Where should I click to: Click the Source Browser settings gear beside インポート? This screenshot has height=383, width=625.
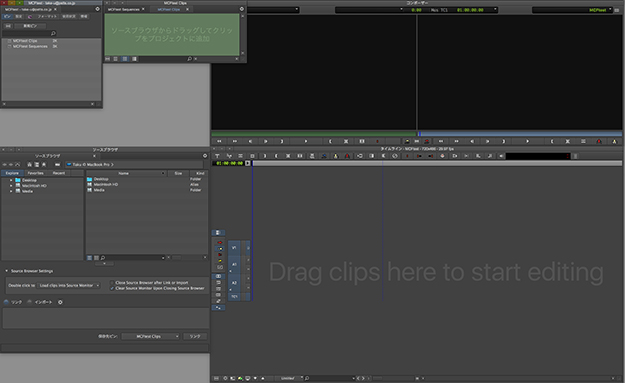(x=60, y=302)
